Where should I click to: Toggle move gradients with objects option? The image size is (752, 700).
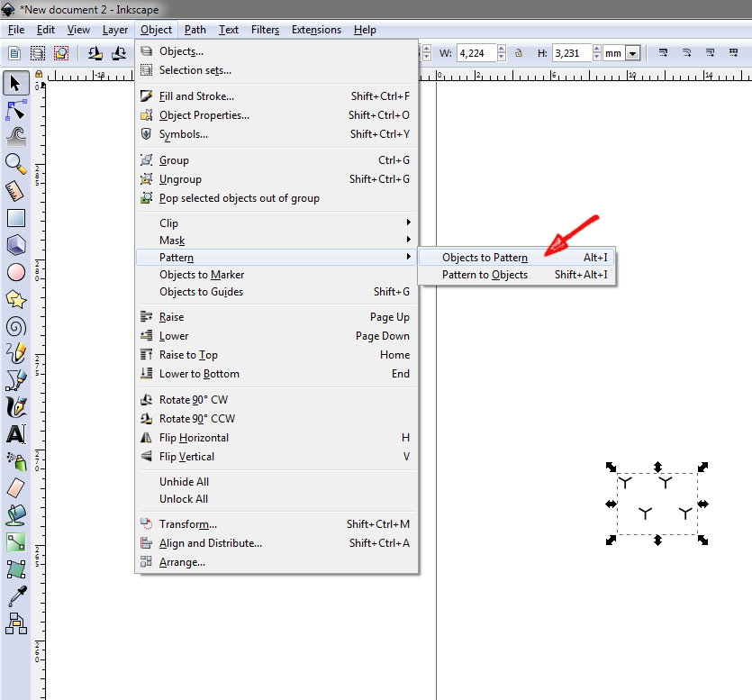pyautogui.click(x=711, y=53)
